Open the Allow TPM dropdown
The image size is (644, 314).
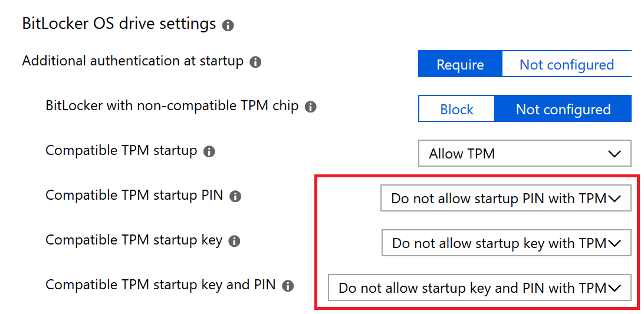525,154
